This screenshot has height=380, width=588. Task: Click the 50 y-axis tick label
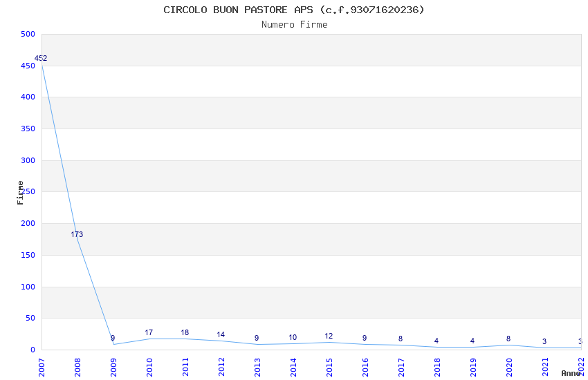[x=30, y=319]
